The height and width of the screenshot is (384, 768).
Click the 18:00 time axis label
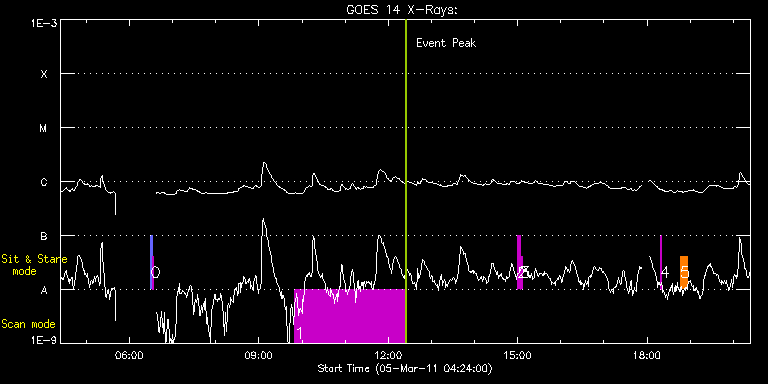click(x=648, y=354)
